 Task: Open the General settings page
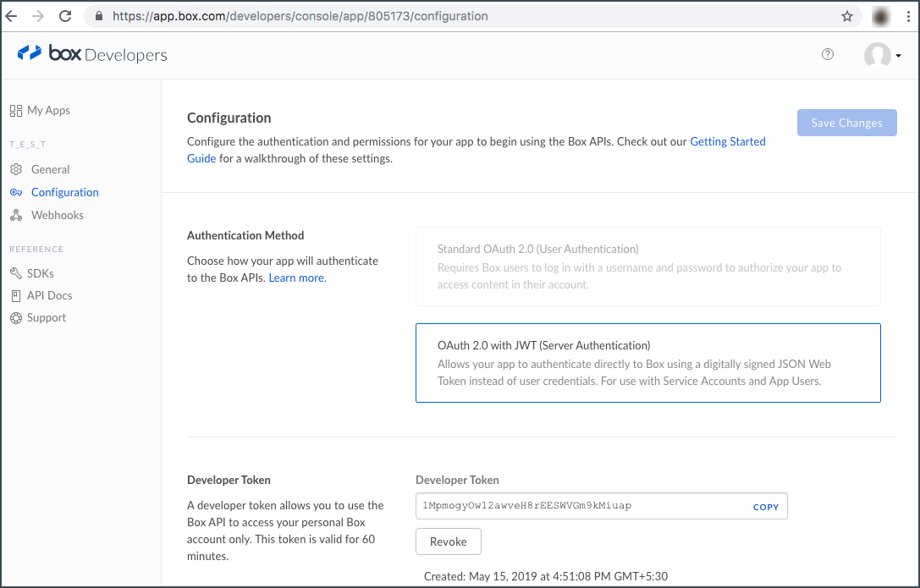[x=51, y=169]
